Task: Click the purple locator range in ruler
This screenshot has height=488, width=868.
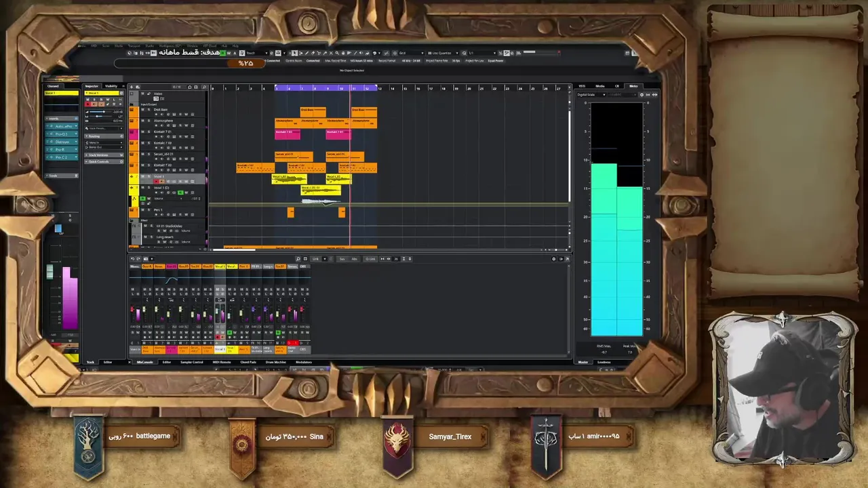Action: (326, 88)
